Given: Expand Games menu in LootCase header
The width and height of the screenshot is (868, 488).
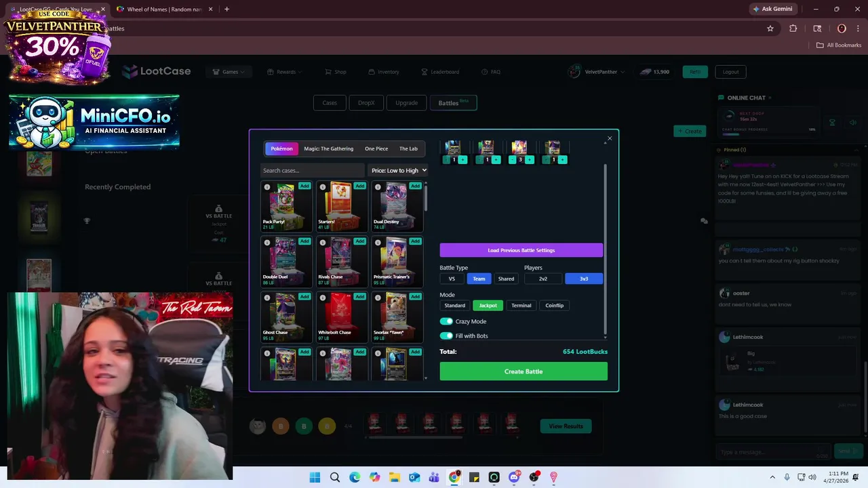Looking at the screenshot, I should (229, 72).
